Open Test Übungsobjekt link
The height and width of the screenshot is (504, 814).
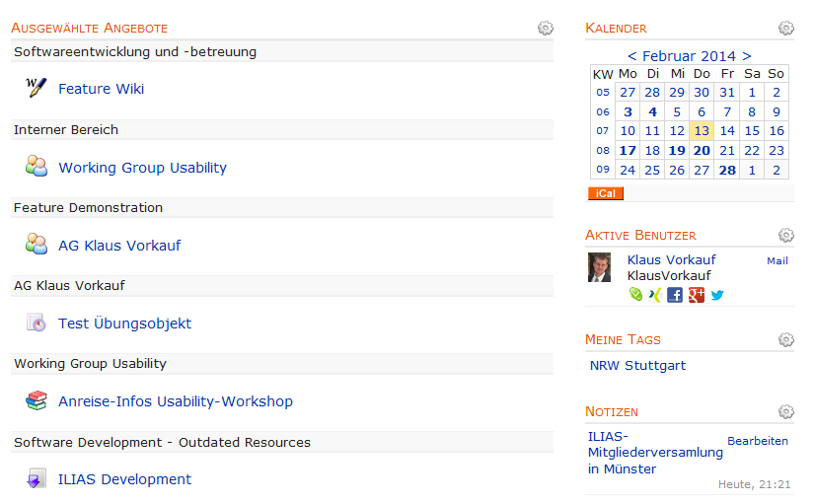point(124,324)
